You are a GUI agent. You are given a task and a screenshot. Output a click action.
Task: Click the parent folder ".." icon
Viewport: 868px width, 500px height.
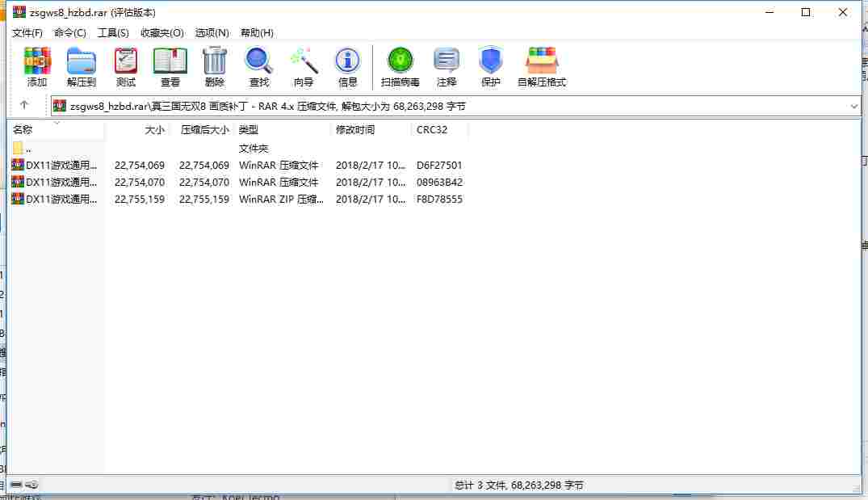point(18,148)
